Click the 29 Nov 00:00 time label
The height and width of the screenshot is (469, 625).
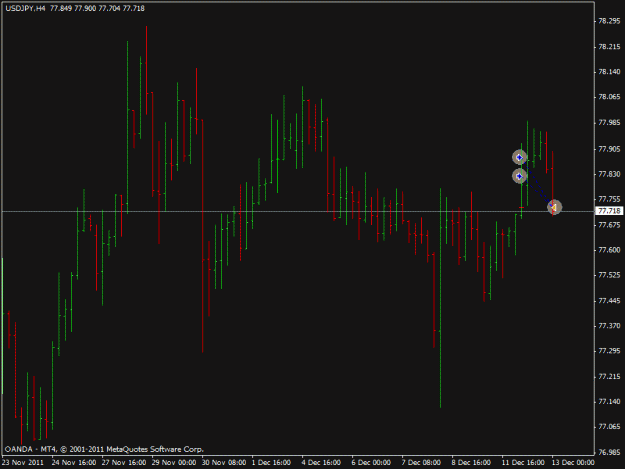point(174,462)
